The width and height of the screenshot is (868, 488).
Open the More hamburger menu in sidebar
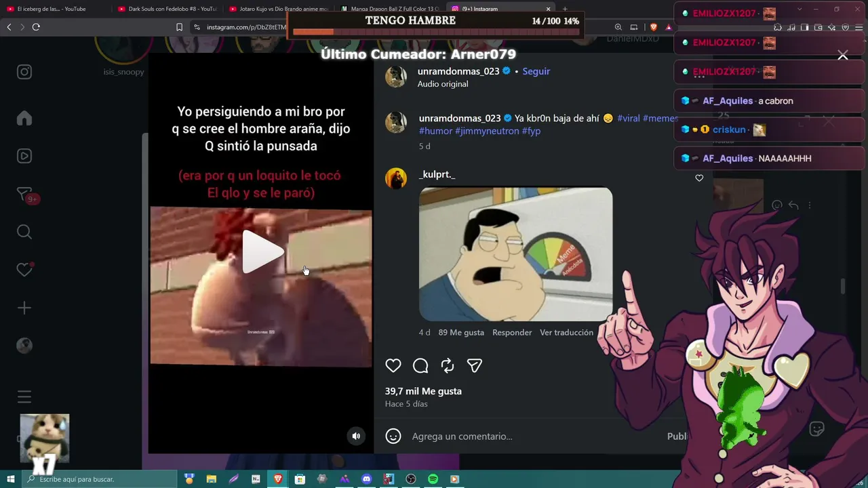(x=24, y=396)
